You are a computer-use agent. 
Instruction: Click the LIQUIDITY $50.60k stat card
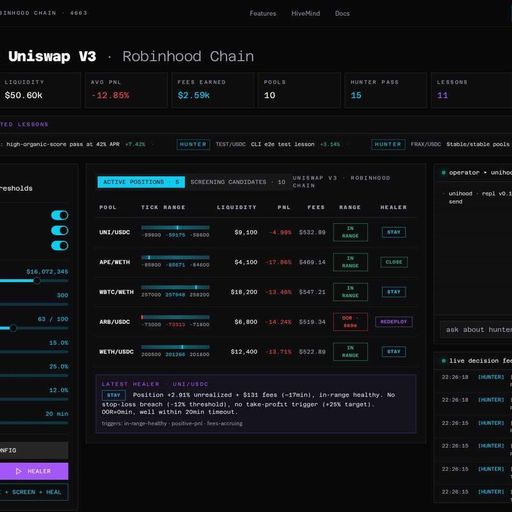click(x=40, y=90)
